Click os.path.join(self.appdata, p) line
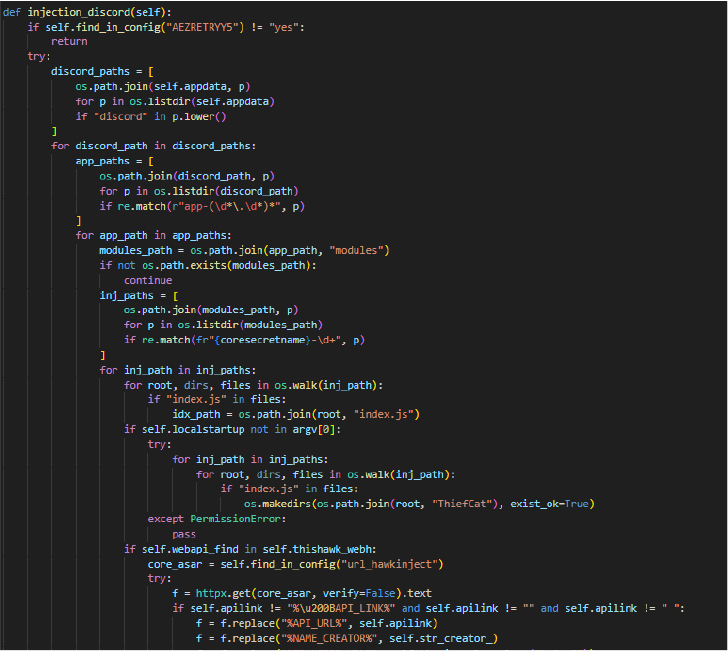 point(163,87)
